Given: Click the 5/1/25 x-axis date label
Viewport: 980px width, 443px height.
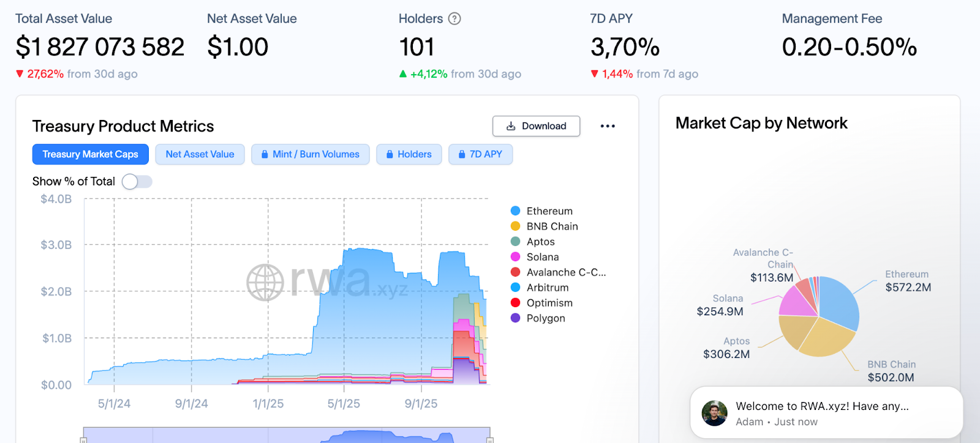Looking at the screenshot, I should [344, 404].
